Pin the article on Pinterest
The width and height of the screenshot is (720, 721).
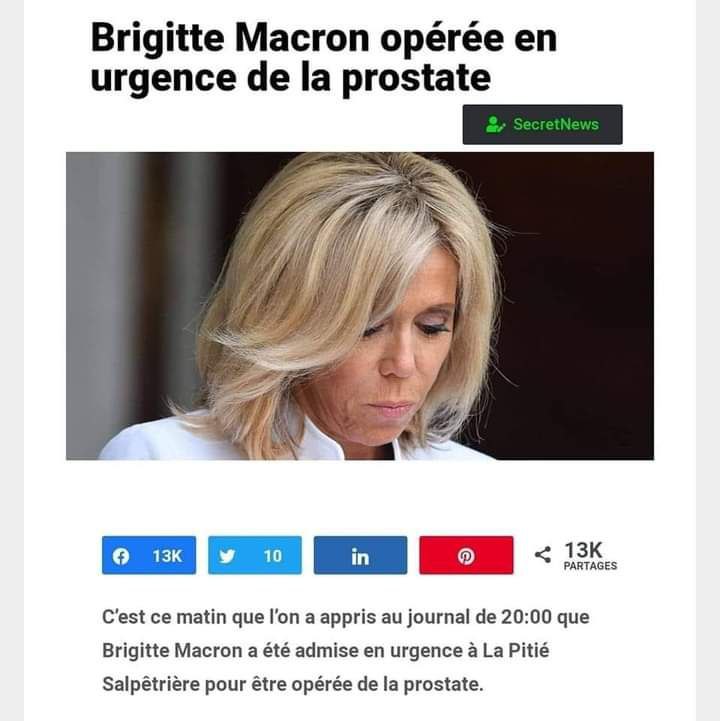tap(466, 555)
